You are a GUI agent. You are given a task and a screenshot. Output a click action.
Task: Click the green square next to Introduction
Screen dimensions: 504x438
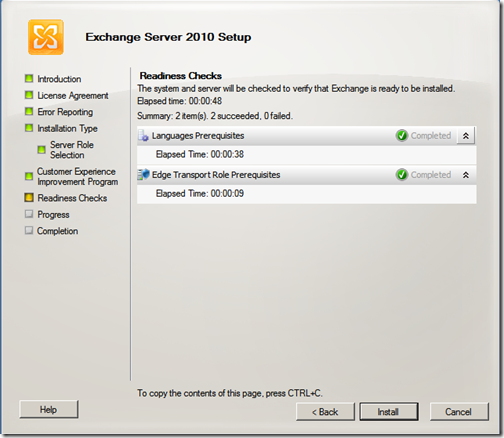point(29,78)
